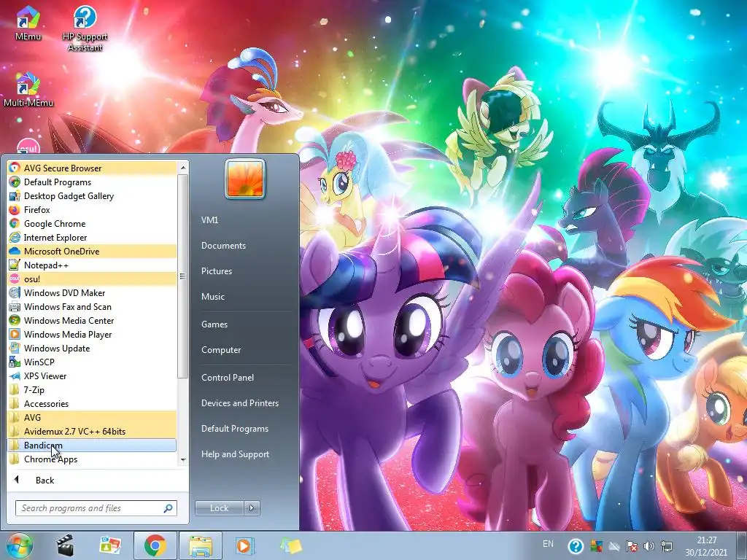Open XPS Viewer
The width and height of the screenshot is (747, 560).
pyautogui.click(x=92, y=376)
